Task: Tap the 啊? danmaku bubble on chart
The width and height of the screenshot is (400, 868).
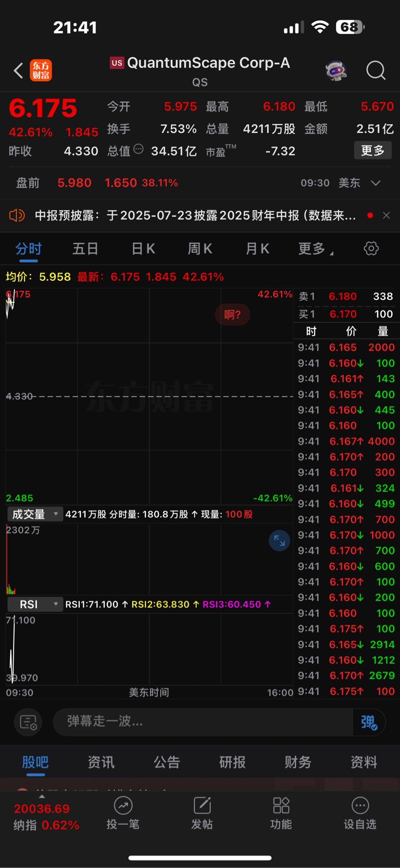Action: coord(233,315)
